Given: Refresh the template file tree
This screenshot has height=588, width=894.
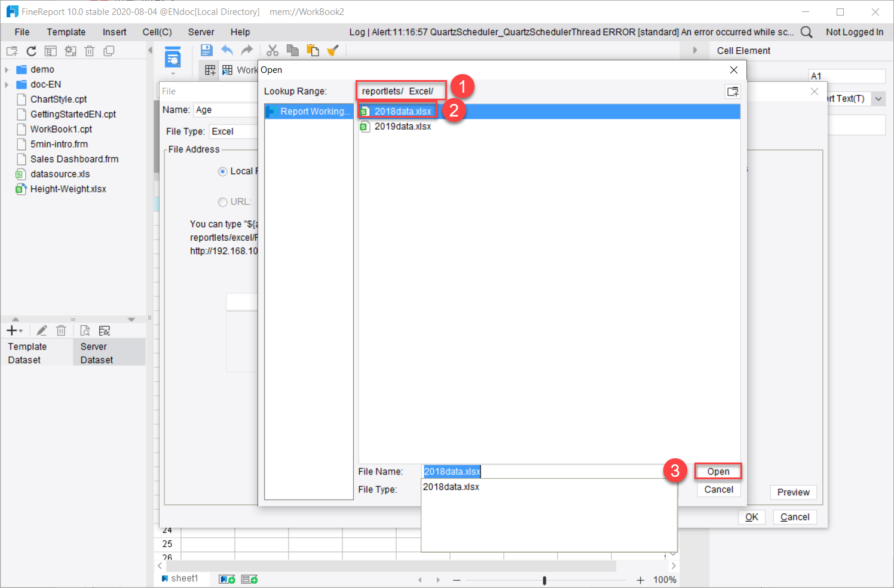Looking at the screenshot, I should (x=32, y=51).
